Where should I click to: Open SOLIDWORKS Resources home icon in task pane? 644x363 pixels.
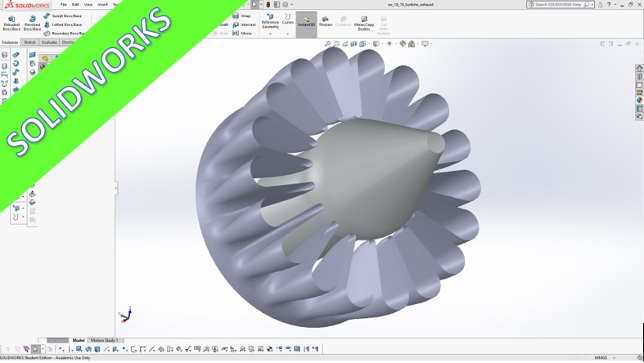click(x=639, y=68)
